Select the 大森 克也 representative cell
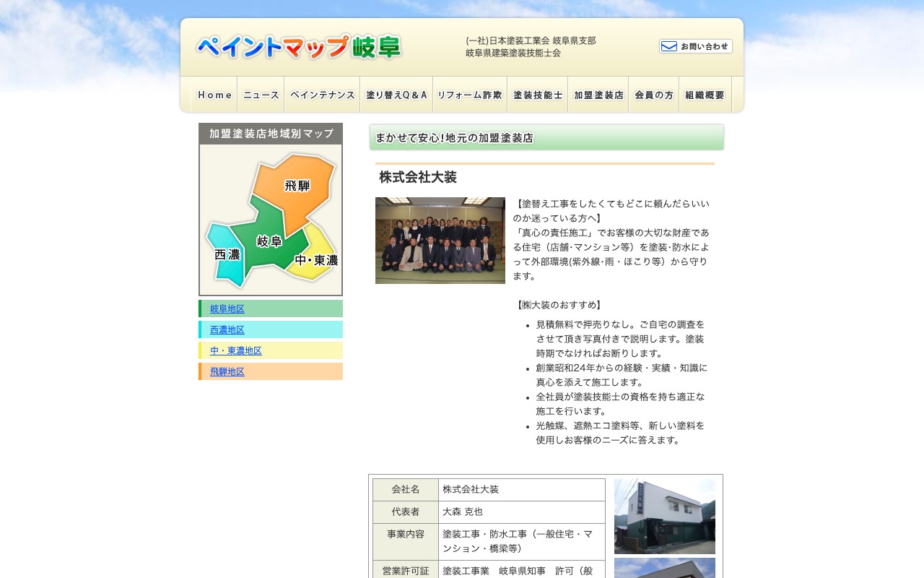The image size is (924, 578). point(522,512)
